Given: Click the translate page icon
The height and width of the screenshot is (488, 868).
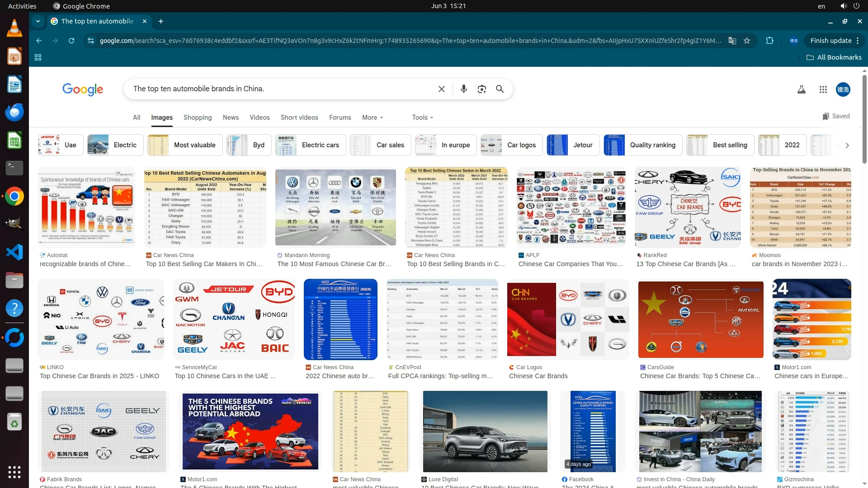Looking at the screenshot, I should pyautogui.click(x=732, y=41).
